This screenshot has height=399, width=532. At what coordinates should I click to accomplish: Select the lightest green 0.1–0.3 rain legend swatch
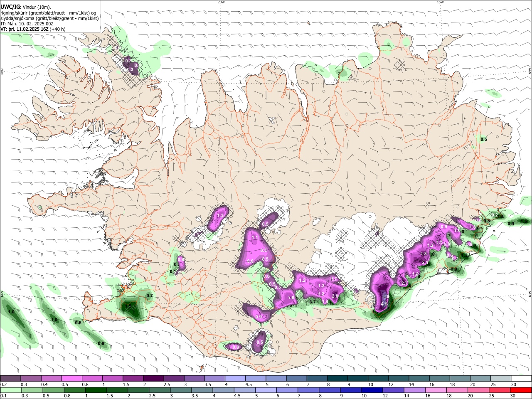(x=10, y=390)
